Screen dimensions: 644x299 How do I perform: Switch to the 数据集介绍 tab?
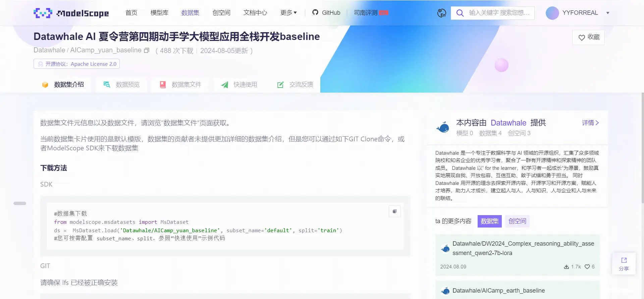[62, 85]
